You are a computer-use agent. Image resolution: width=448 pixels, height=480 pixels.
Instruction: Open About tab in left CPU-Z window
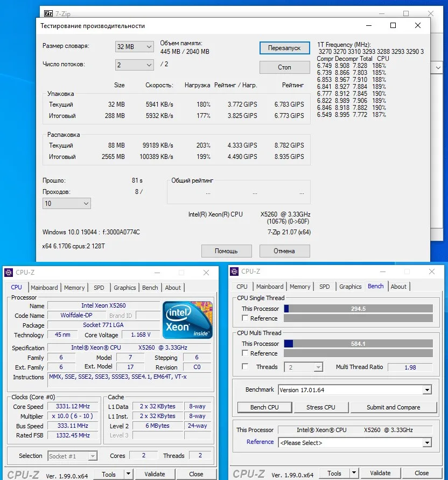(173, 288)
